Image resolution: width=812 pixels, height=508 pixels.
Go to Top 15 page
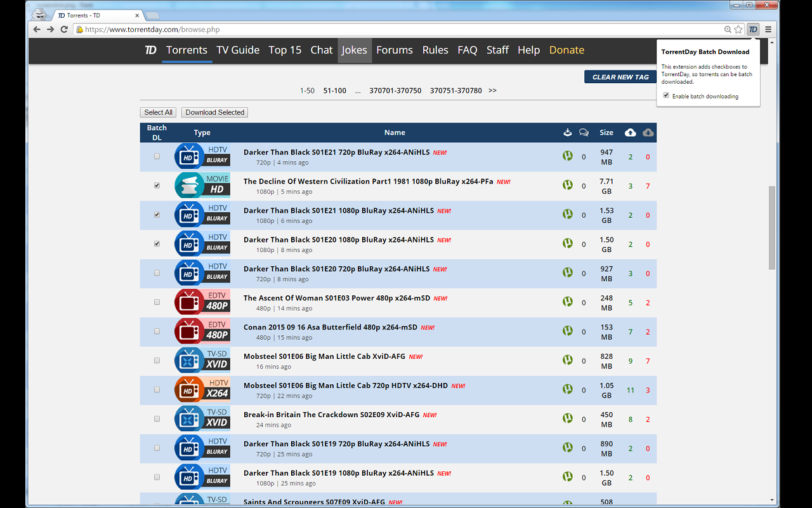[285, 50]
